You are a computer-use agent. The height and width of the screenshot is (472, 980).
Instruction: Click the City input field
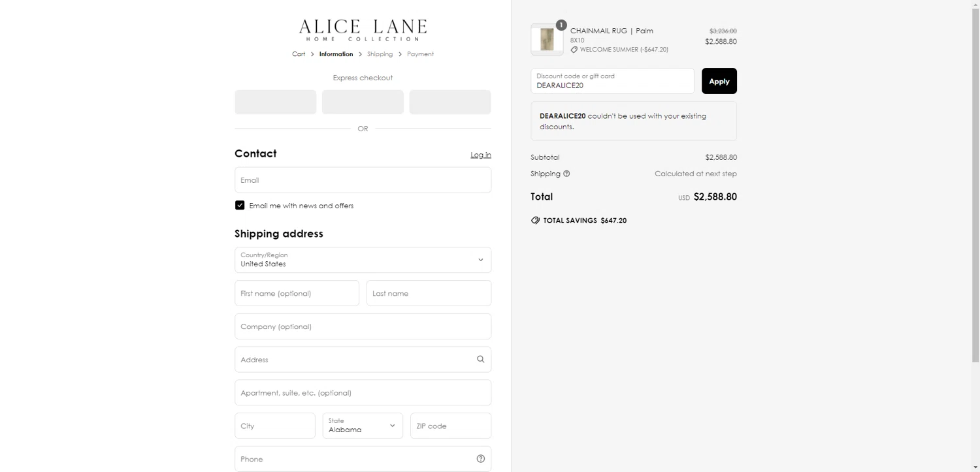point(275,426)
